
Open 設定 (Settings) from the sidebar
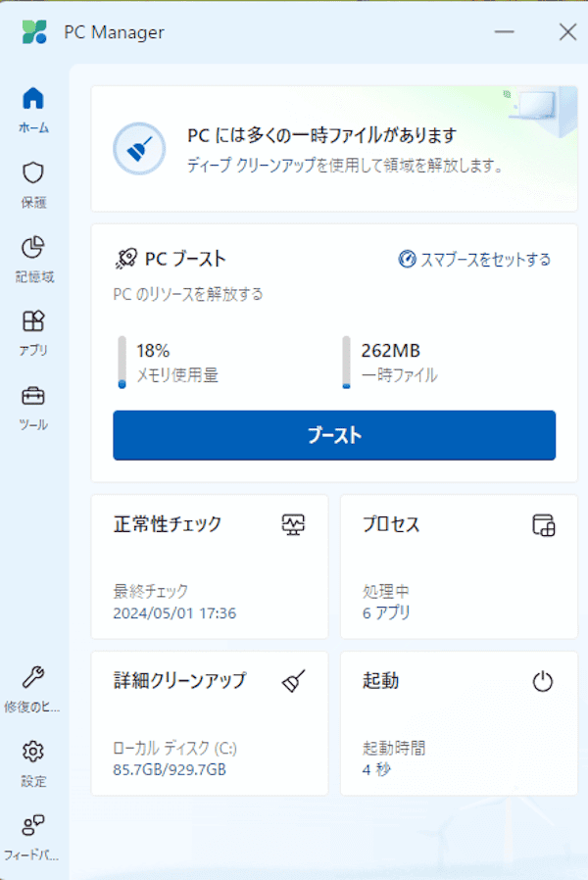pos(34,751)
